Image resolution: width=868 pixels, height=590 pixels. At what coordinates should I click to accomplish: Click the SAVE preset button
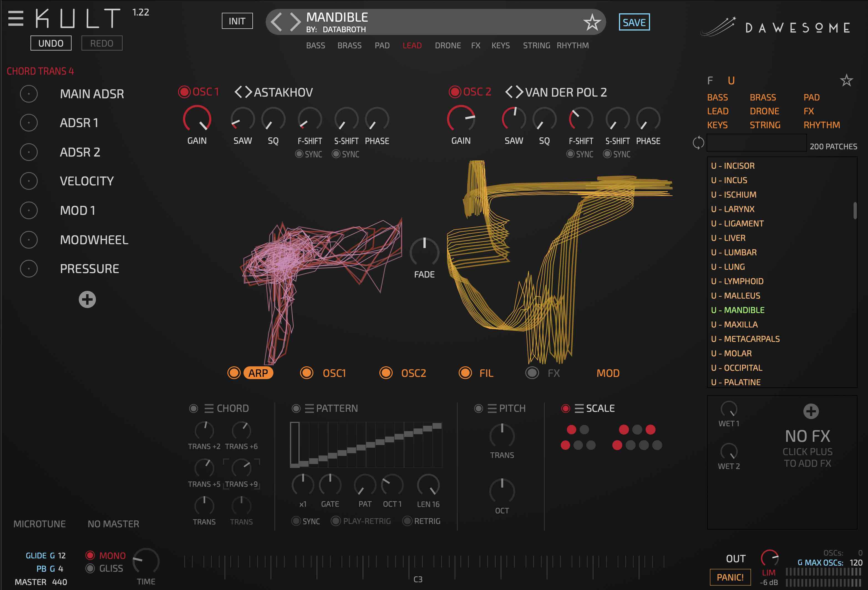(634, 22)
